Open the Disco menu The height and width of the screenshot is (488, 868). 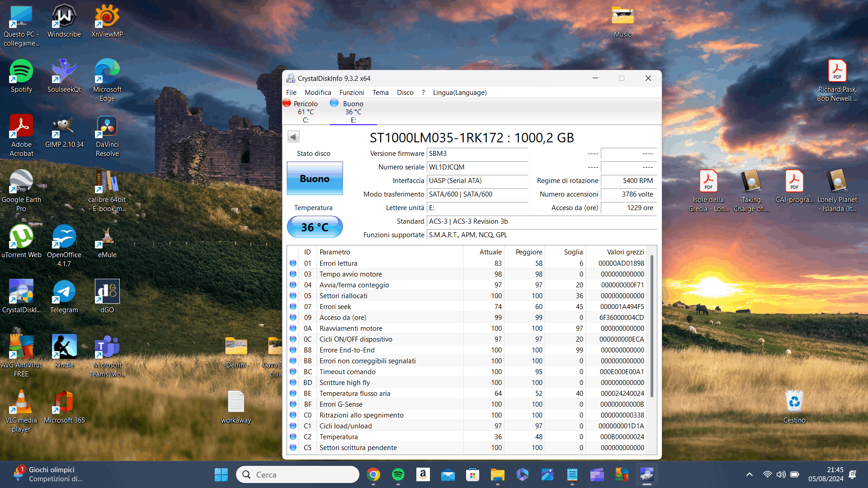tap(405, 92)
